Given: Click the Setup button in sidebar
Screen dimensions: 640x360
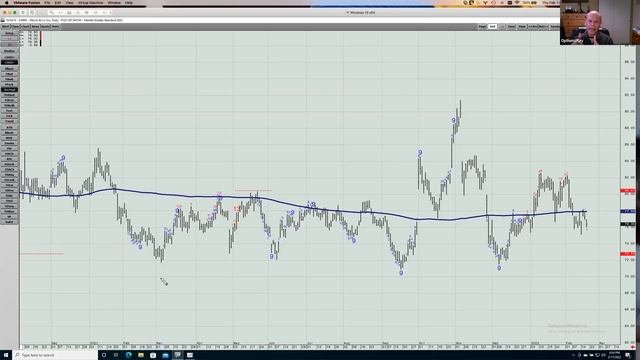Looking at the screenshot, I should point(9,33).
